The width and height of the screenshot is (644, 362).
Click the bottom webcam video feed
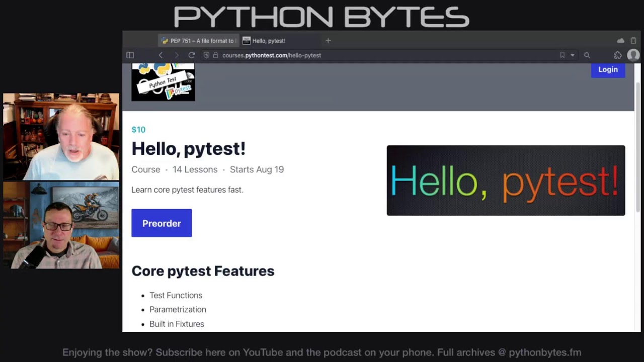tap(61, 225)
